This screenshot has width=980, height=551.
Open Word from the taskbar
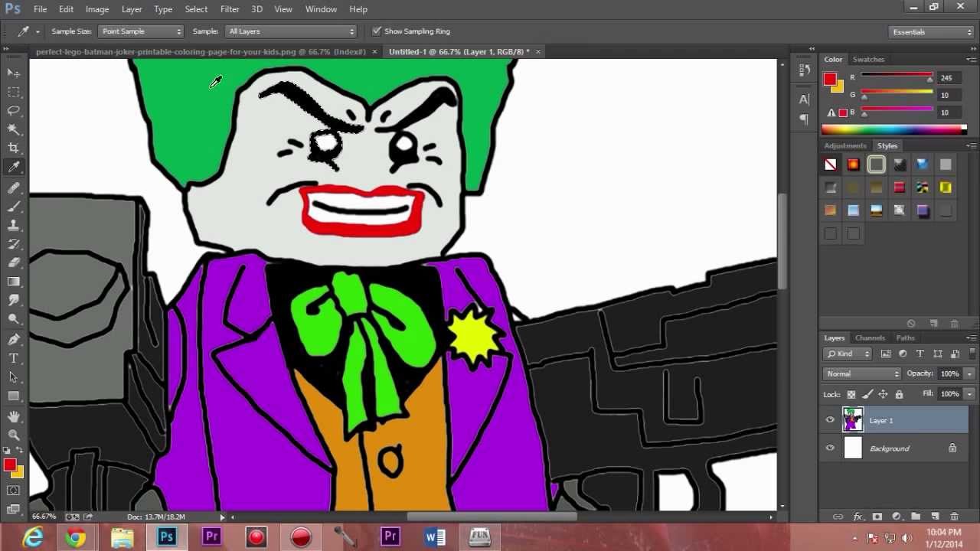tap(435, 537)
